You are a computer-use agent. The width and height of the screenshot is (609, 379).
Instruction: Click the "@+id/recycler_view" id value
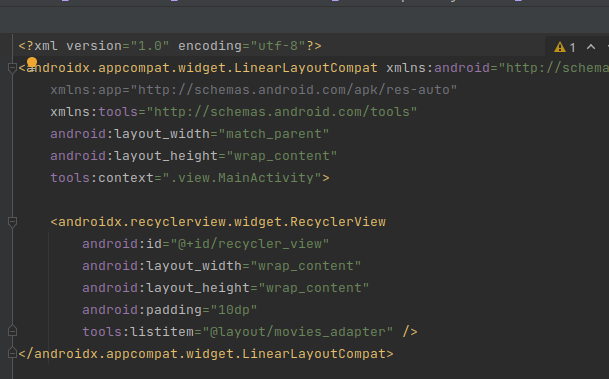click(250, 244)
